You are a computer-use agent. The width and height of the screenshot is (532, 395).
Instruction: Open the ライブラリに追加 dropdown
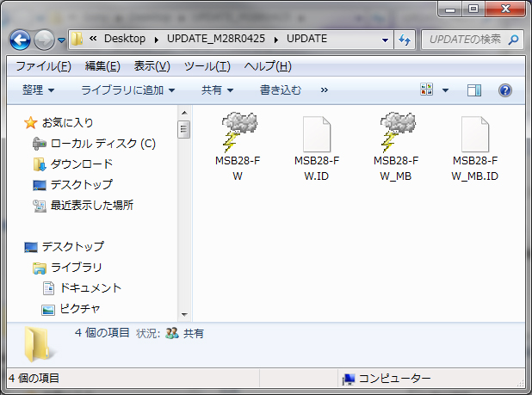click(x=127, y=89)
